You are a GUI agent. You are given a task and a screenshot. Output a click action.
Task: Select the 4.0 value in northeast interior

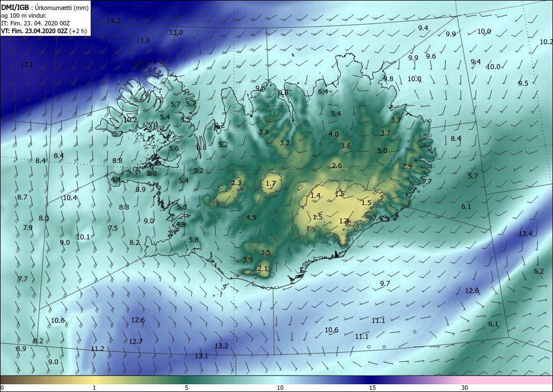pos(333,134)
